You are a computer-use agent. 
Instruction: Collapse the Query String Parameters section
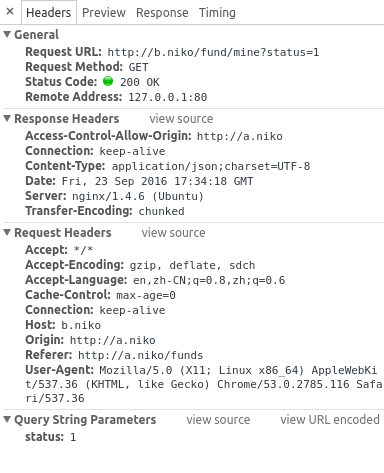tap(7, 419)
